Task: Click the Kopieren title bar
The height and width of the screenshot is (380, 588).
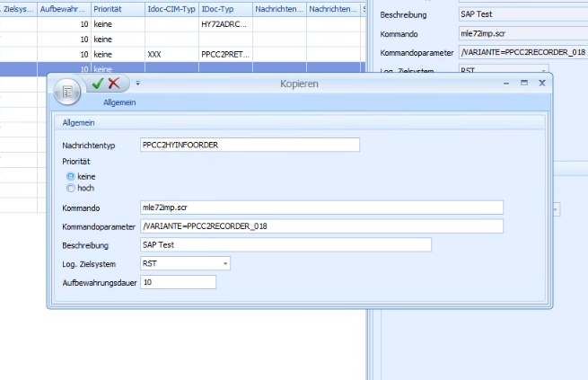Action: click(x=299, y=84)
